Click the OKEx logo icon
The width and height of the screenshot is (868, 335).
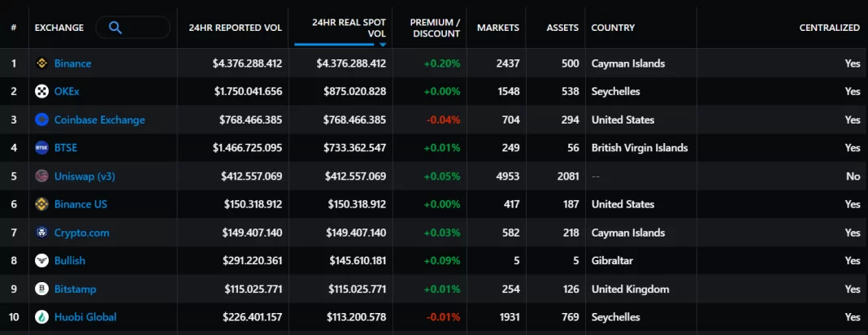click(41, 92)
